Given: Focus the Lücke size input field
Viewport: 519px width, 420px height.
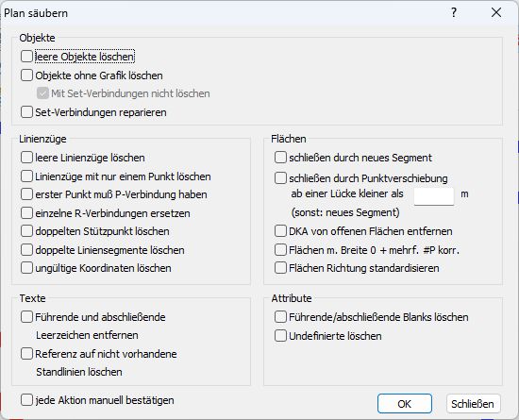Looking at the screenshot, I should tap(434, 196).
